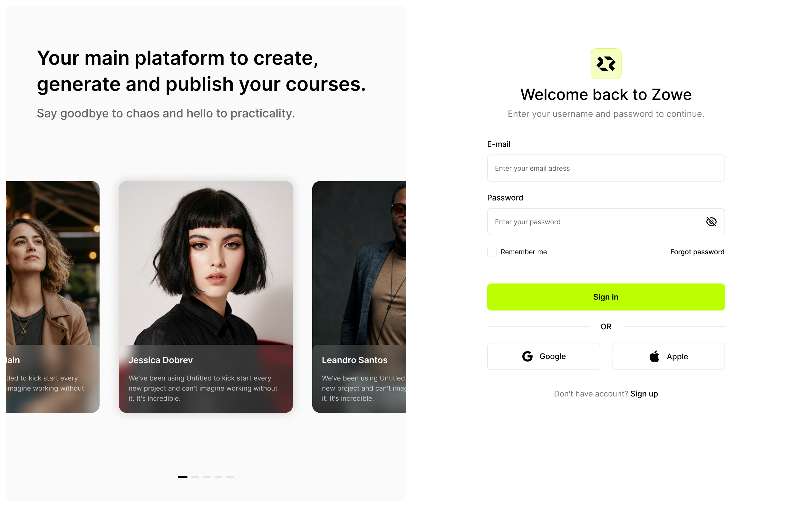
Task: Continue with the Apple button
Action: coord(668,356)
